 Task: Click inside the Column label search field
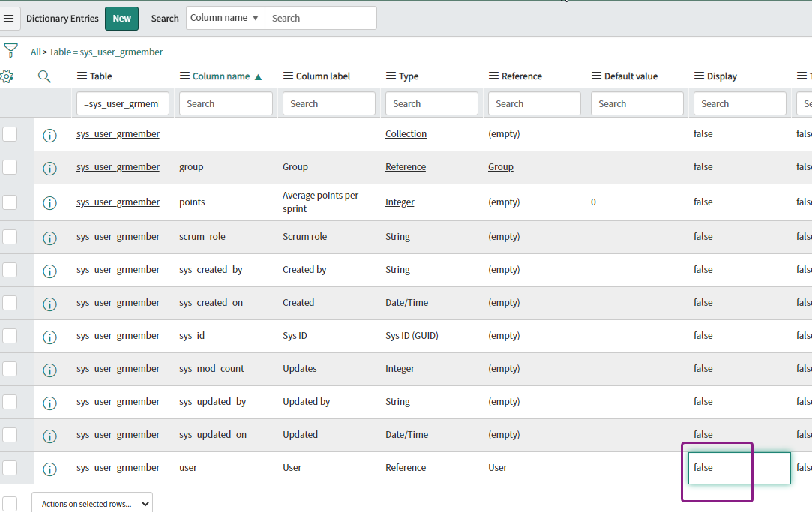(x=328, y=103)
